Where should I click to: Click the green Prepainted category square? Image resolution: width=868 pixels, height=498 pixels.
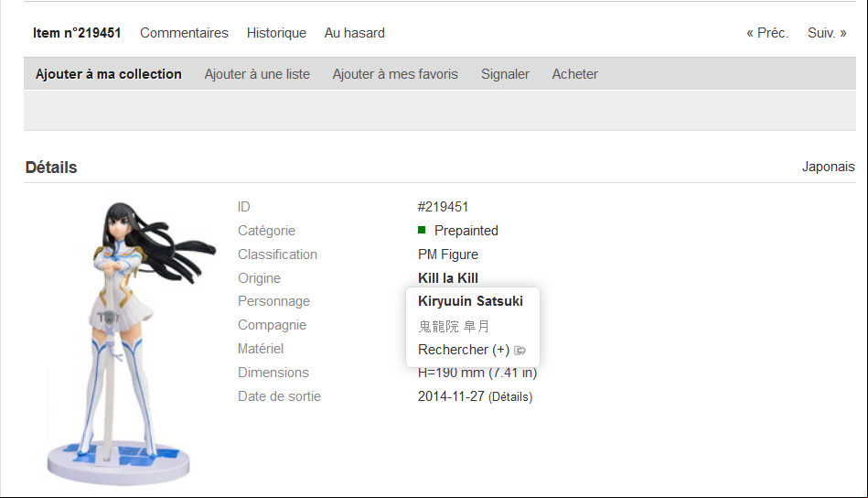(x=422, y=230)
